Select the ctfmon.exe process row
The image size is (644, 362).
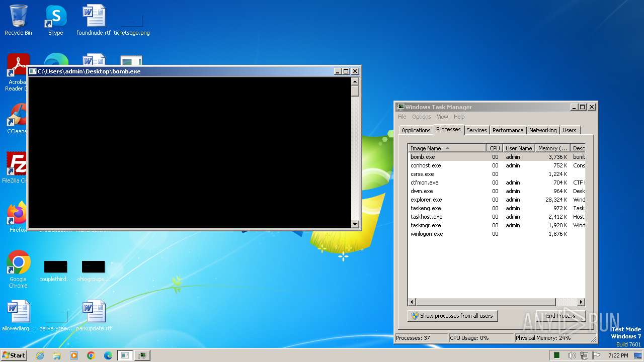497,183
